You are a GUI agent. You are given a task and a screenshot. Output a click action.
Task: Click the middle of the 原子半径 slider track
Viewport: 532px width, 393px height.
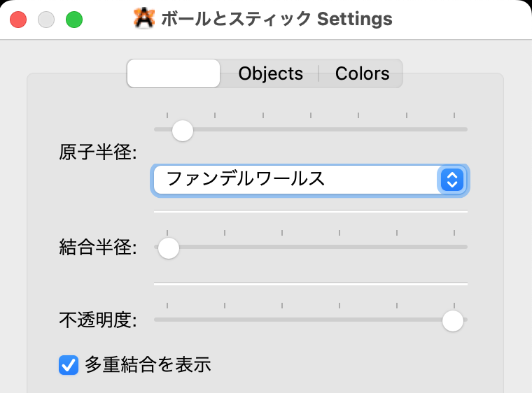click(311, 129)
